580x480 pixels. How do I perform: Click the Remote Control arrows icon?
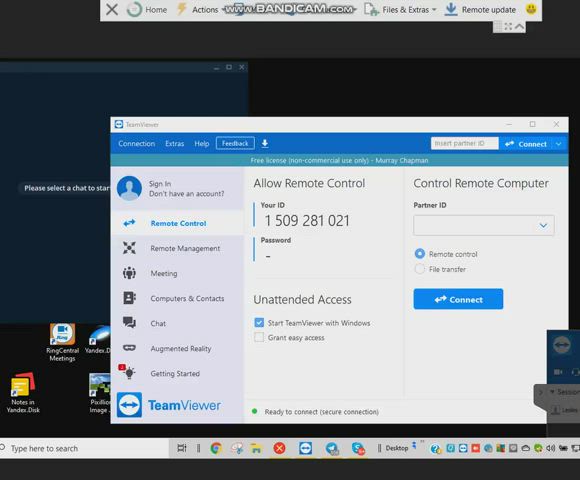129,223
